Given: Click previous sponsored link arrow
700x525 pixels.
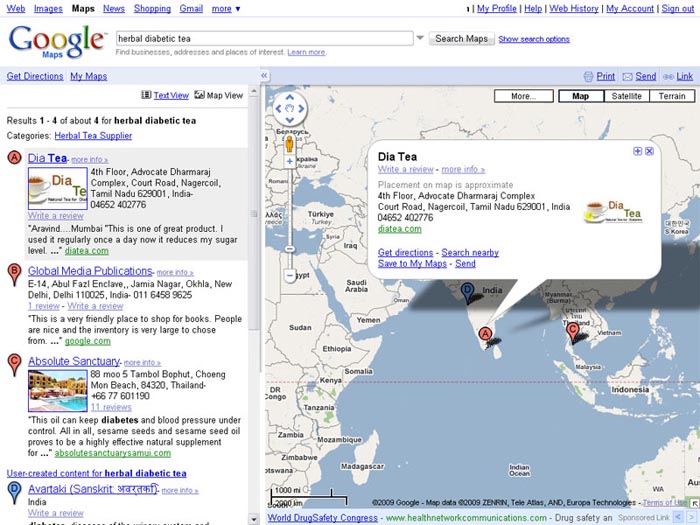Looking at the screenshot, I should click(679, 517).
